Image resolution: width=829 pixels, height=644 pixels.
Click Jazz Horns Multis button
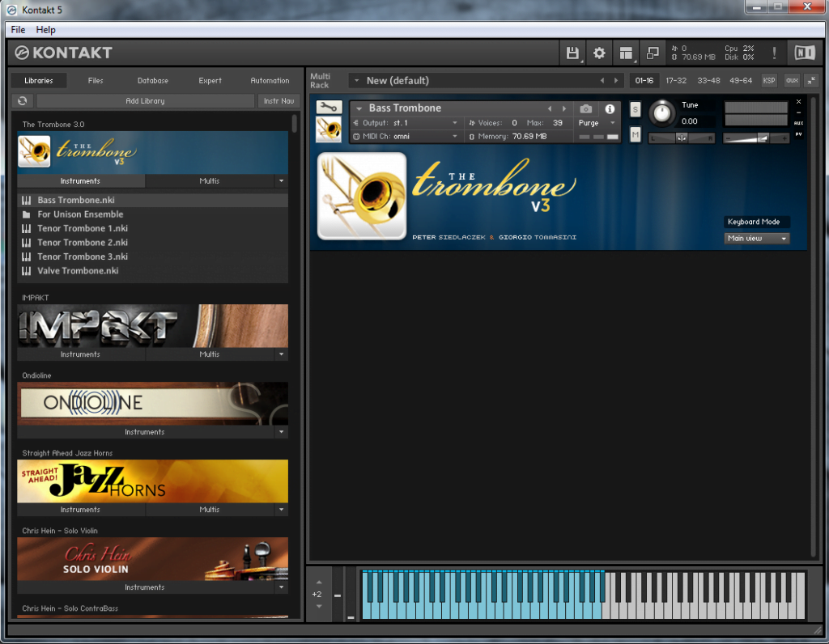coord(210,509)
